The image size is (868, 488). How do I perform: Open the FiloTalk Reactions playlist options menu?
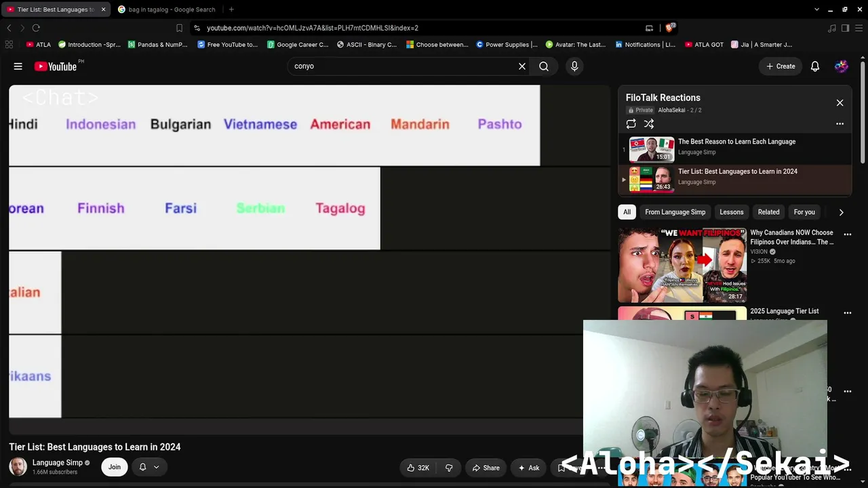840,124
